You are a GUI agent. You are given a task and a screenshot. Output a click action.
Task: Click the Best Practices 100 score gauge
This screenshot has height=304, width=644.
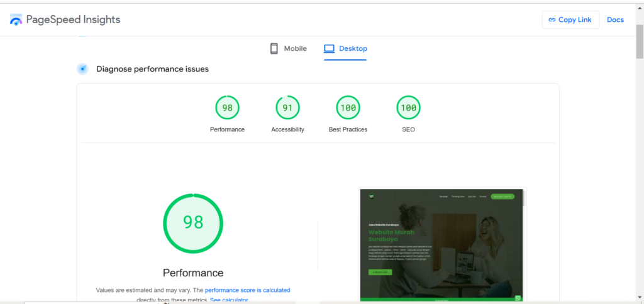tap(348, 108)
